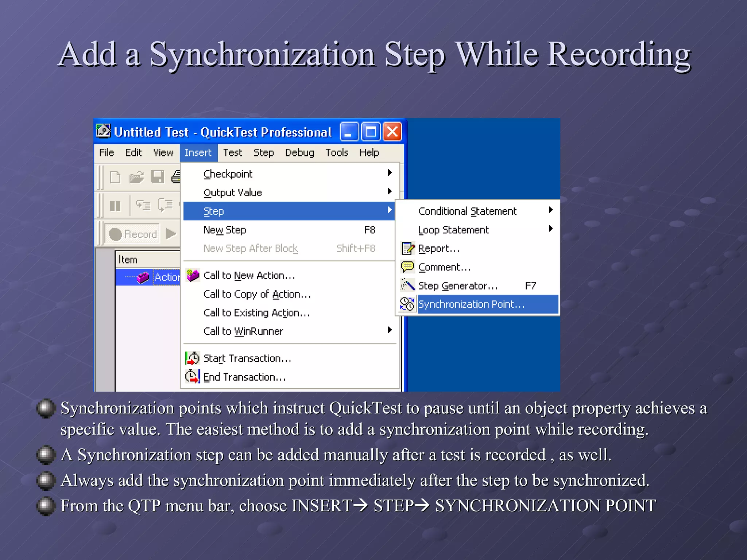Screen dimensions: 747x560
Task: Click the Step Into toolbar icon
Action: 143,205
